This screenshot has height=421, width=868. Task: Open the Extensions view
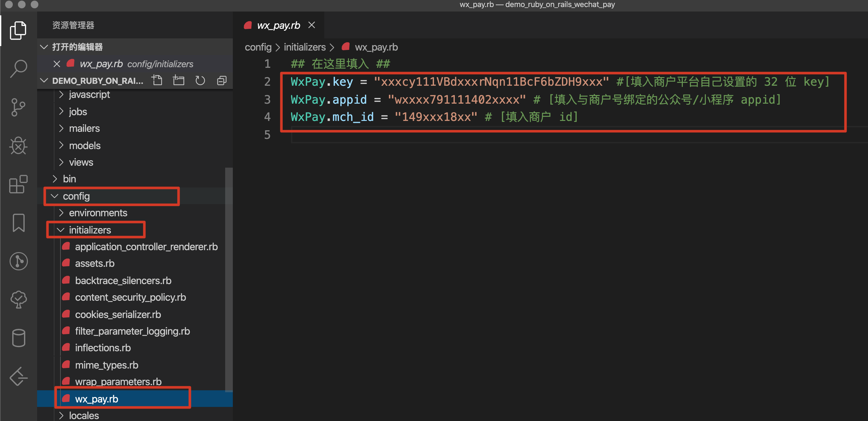click(x=19, y=184)
